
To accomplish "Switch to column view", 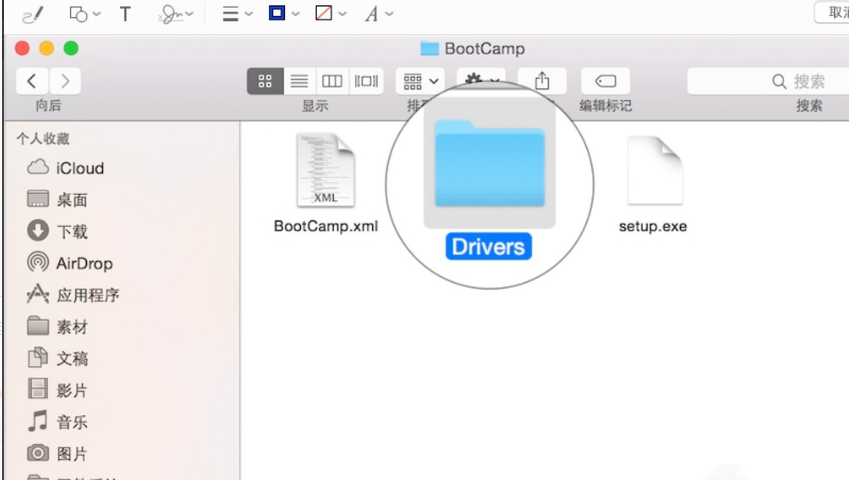I will tap(332, 81).
